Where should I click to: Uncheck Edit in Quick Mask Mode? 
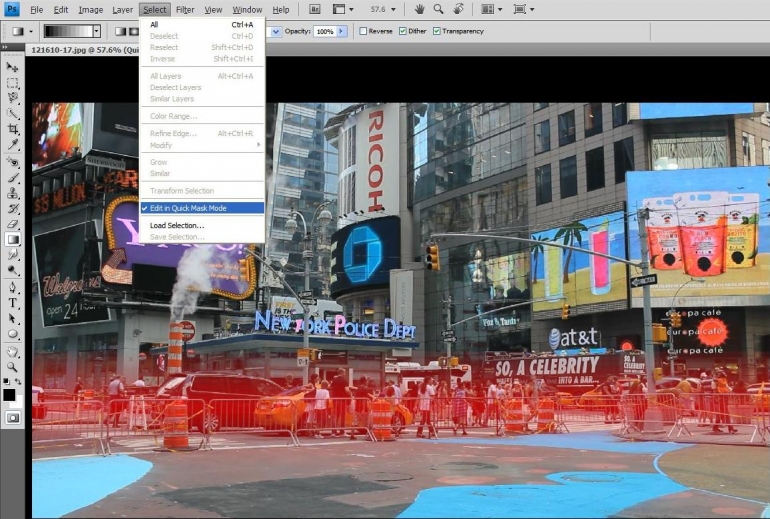click(x=202, y=208)
